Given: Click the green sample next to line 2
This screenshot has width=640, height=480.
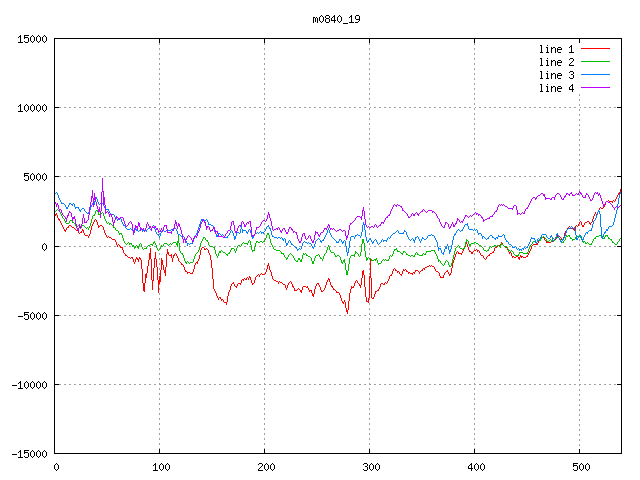Looking at the screenshot, I should pyautogui.click(x=596, y=62).
